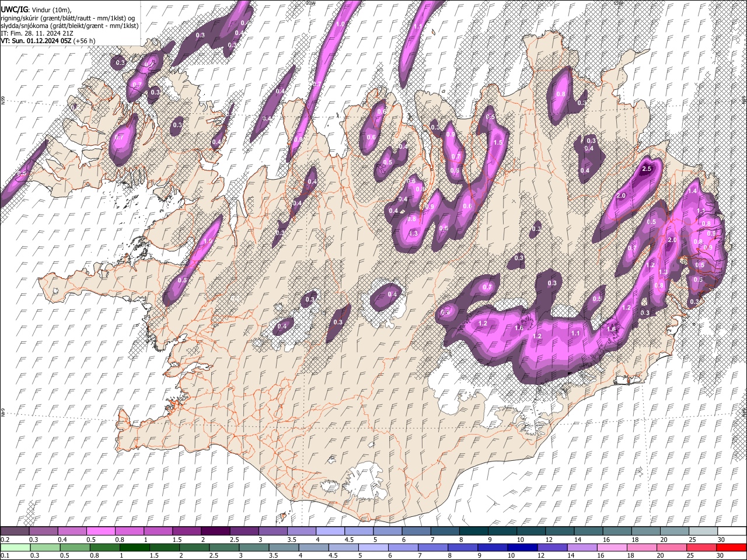
Task: Click the '10' label in bottom legend row
Action: coord(511,555)
